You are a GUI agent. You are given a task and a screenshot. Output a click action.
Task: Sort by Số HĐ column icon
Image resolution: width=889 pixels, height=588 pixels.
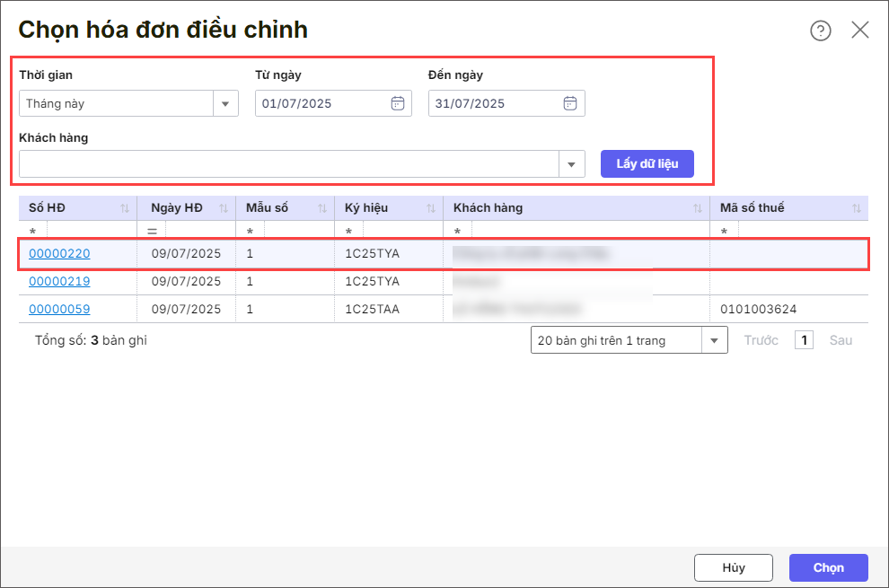[x=125, y=208]
